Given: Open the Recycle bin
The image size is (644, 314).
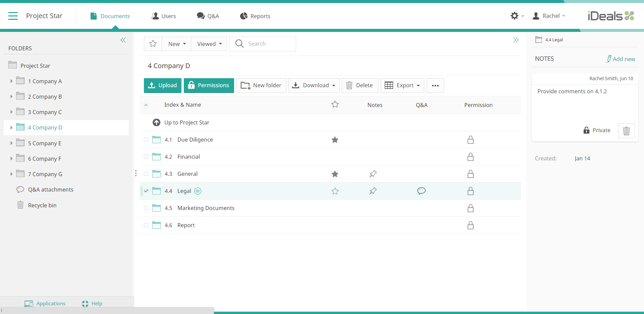Looking at the screenshot, I should click(42, 205).
